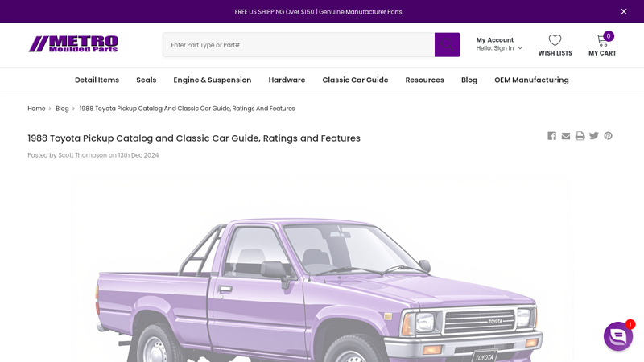This screenshot has height=362, width=644.
Task: Go to the Blog navigation item
Action: [469, 80]
